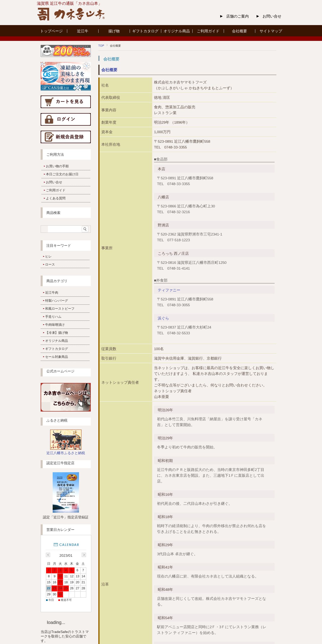Open category 和風ローストビーフ

[x=60, y=309]
